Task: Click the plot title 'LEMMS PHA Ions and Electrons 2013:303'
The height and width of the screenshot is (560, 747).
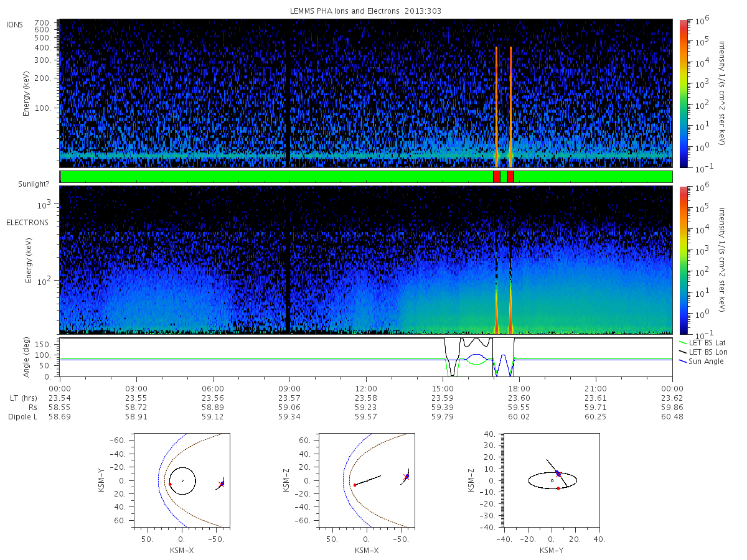Action: 366,11
